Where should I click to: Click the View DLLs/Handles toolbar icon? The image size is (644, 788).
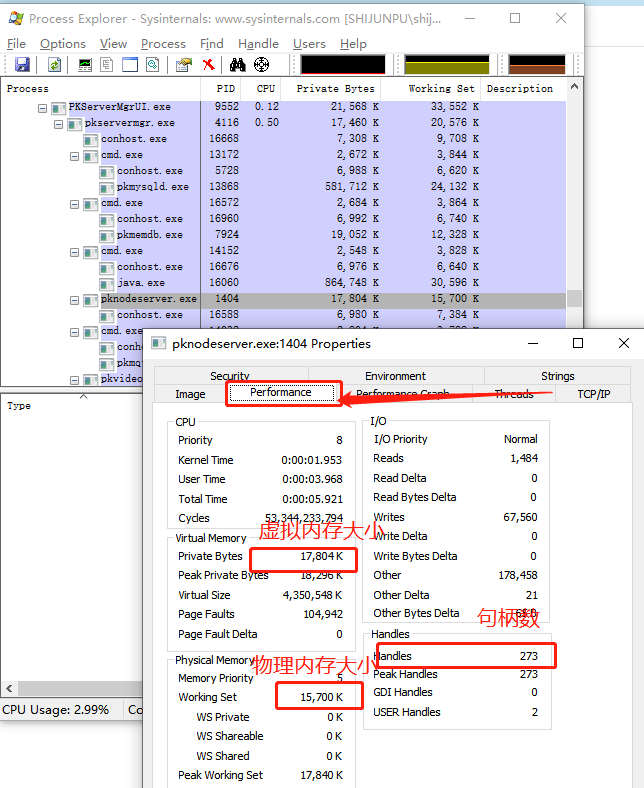click(x=153, y=64)
